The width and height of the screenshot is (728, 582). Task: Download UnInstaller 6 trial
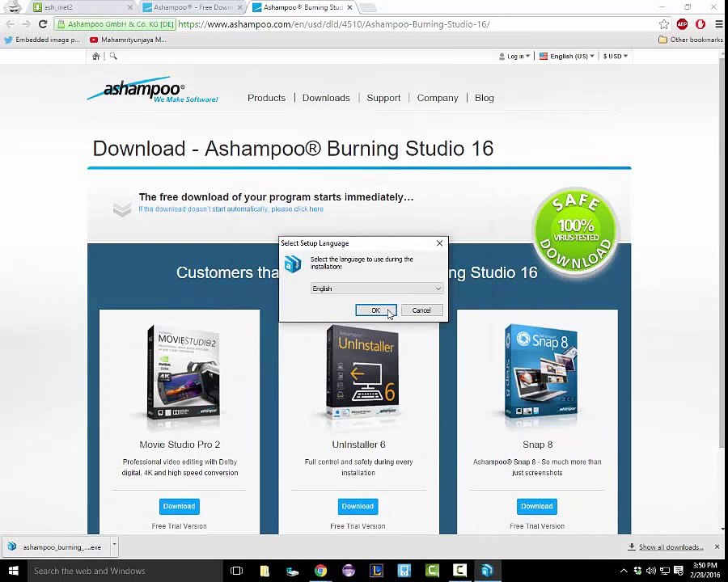(x=358, y=506)
